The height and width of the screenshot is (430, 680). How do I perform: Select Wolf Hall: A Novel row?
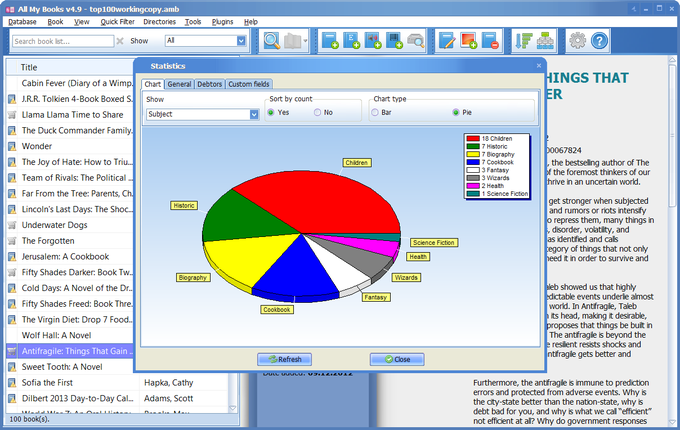pyautogui.click(x=69, y=336)
